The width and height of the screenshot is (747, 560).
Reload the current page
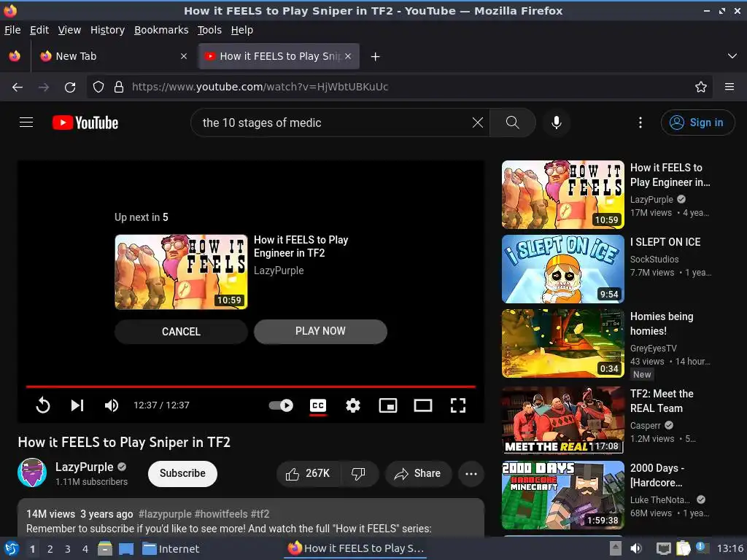[70, 87]
